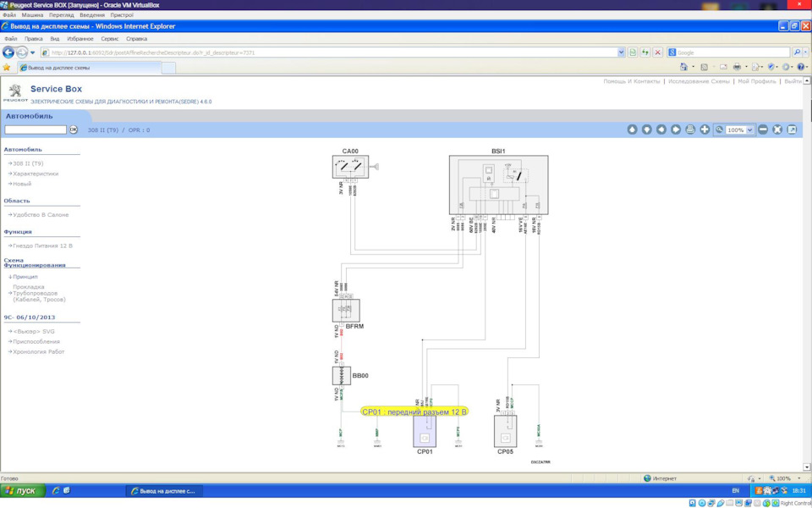The width and height of the screenshot is (812, 508).
Task: Click the 'Помощь И Контакты' link
Action: click(x=631, y=81)
